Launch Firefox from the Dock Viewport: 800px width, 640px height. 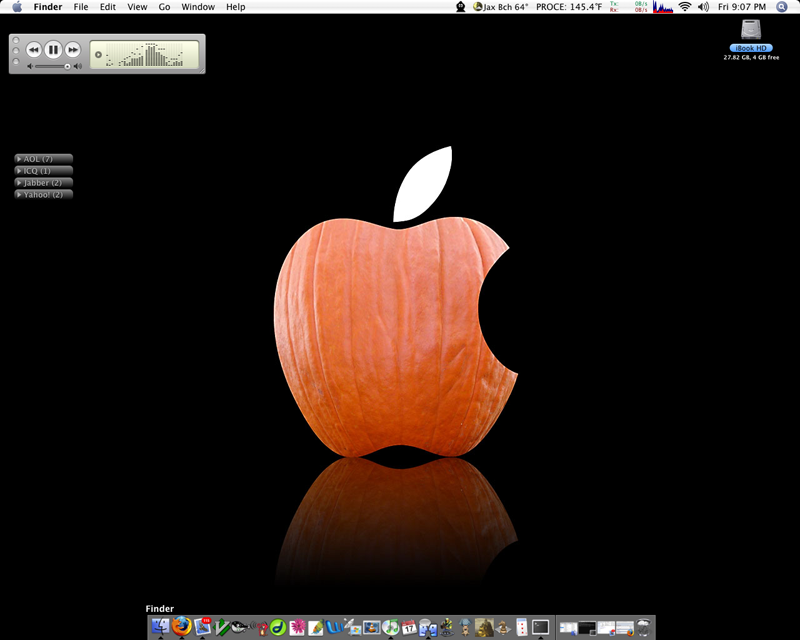181,626
